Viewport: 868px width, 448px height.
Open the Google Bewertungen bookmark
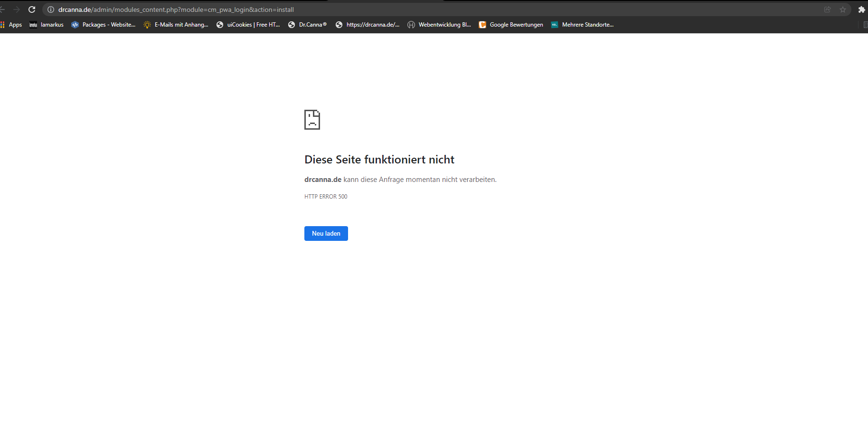[x=511, y=25]
